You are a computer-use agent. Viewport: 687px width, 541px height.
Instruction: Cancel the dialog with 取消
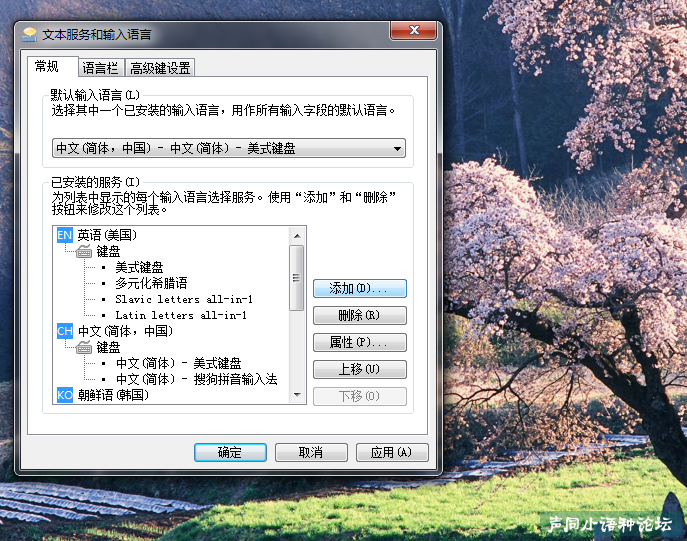(x=311, y=452)
